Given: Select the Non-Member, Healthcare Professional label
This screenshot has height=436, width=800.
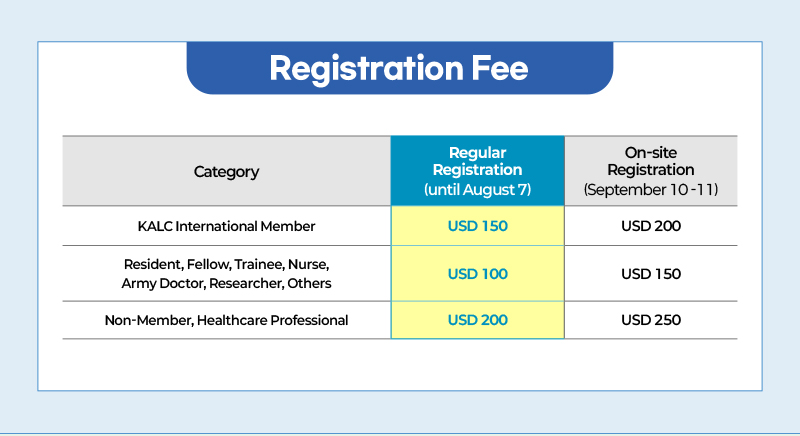Looking at the screenshot, I should [227, 320].
